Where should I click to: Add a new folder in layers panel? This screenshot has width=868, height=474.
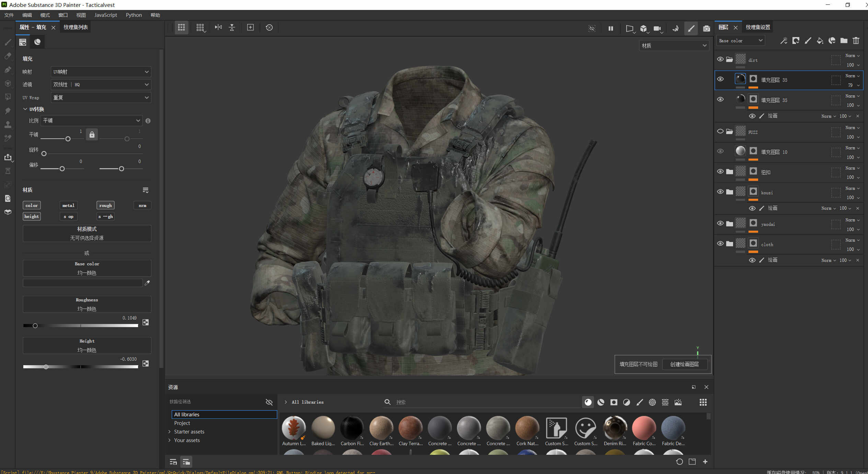click(844, 41)
